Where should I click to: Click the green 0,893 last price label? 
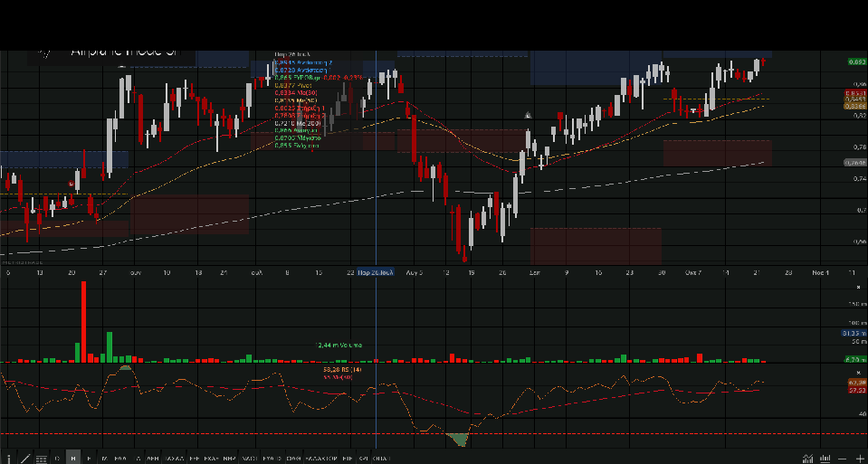tap(857, 62)
